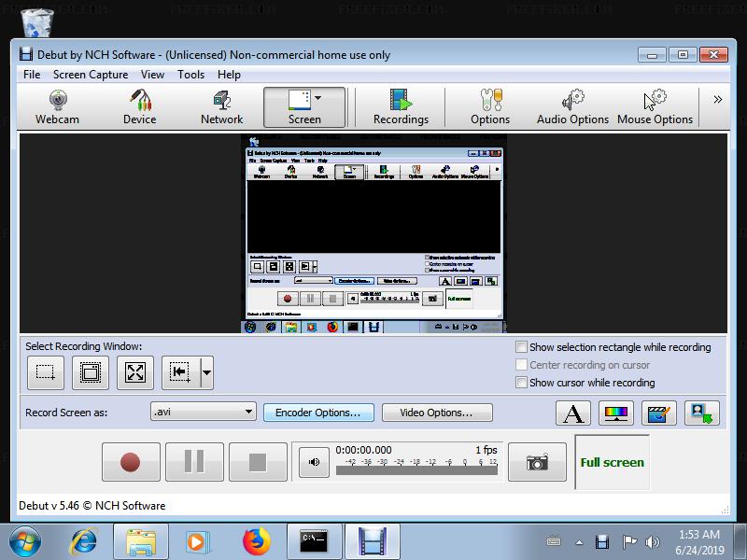Image resolution: width=747 pixels, height=560 pixels.
Task: Start recording with the red Record button
Action: point(130,462)
